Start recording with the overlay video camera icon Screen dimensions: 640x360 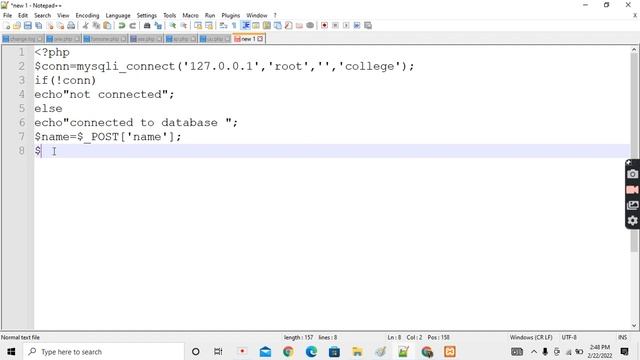(632, 190)
